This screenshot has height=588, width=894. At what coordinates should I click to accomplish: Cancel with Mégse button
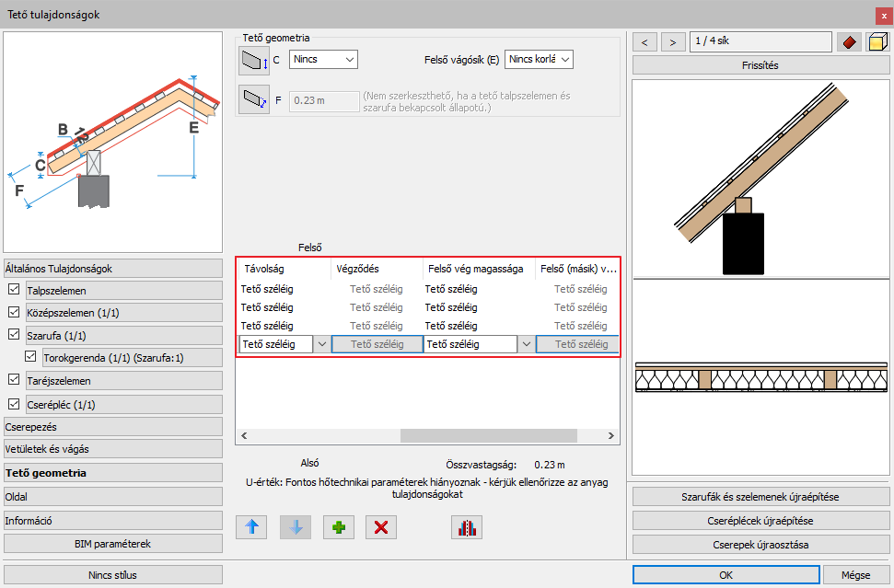click(856, 575)
